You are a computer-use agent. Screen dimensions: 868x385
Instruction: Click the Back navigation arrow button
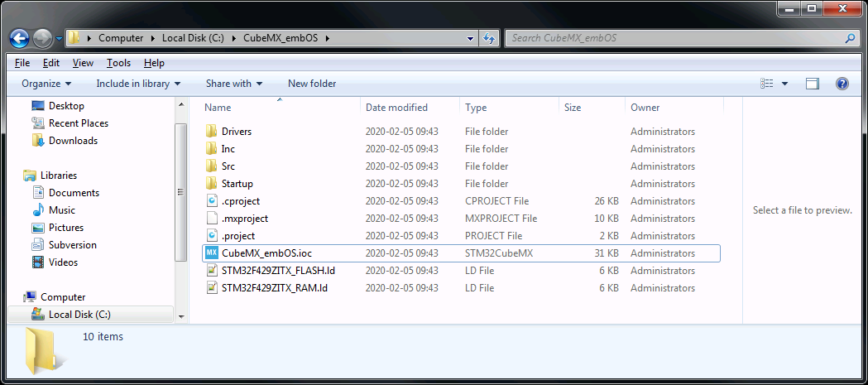pyautogui.click(x=19, y=38)
